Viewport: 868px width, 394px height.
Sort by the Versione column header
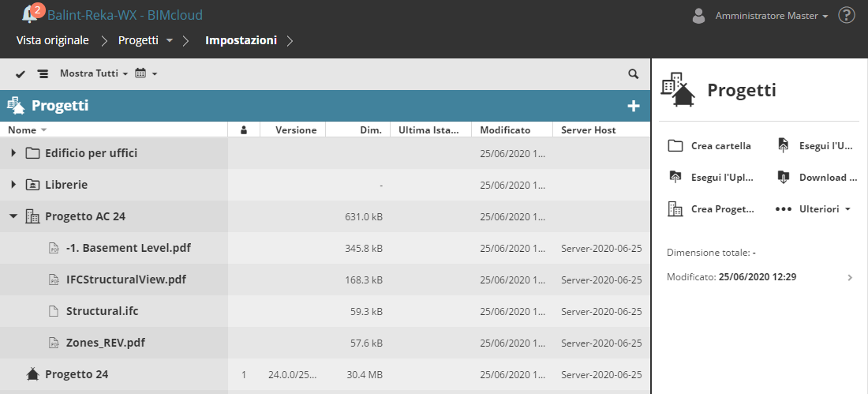click(x=296, y=129)
